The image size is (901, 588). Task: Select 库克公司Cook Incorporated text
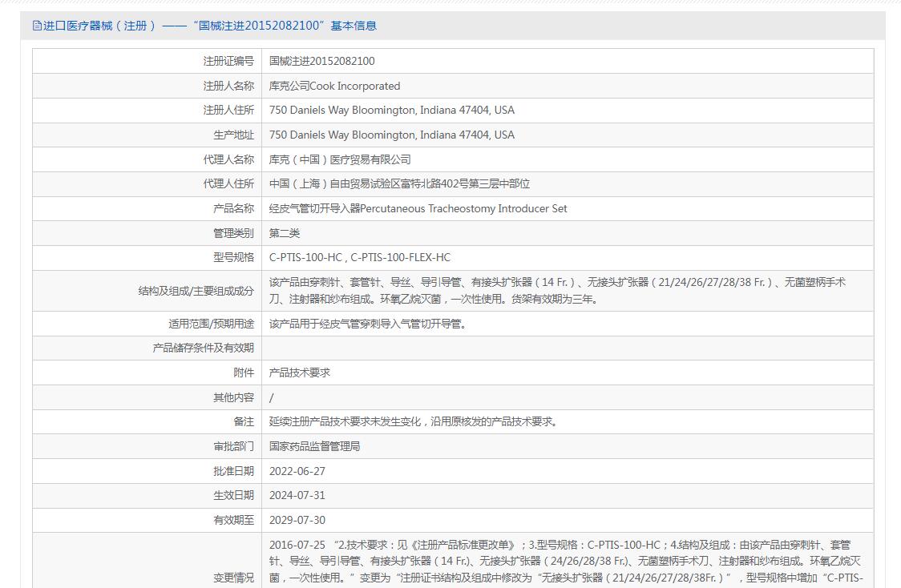pyautogui.click(x=334, y=86)
